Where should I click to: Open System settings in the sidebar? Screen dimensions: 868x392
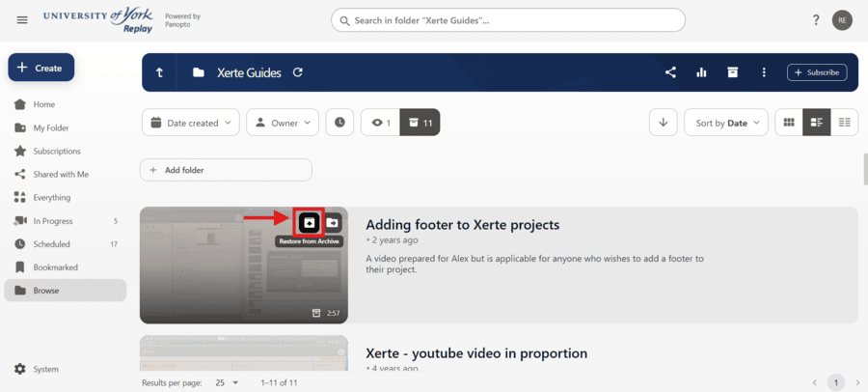click(66, 369)
